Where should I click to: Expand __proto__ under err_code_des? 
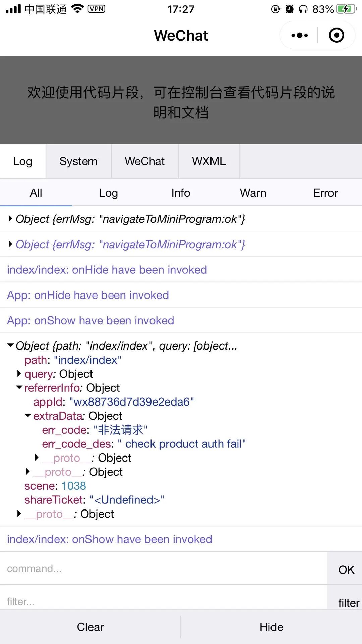coord(37,458)
